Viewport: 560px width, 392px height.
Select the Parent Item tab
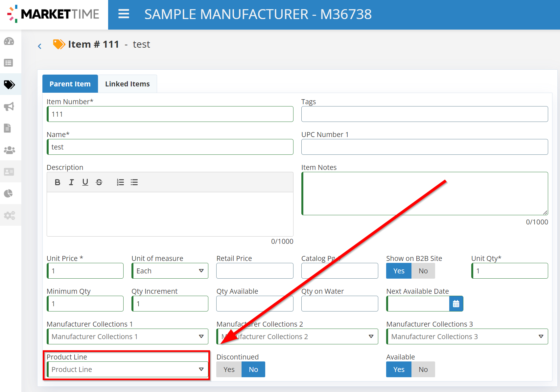click(70, 84)
